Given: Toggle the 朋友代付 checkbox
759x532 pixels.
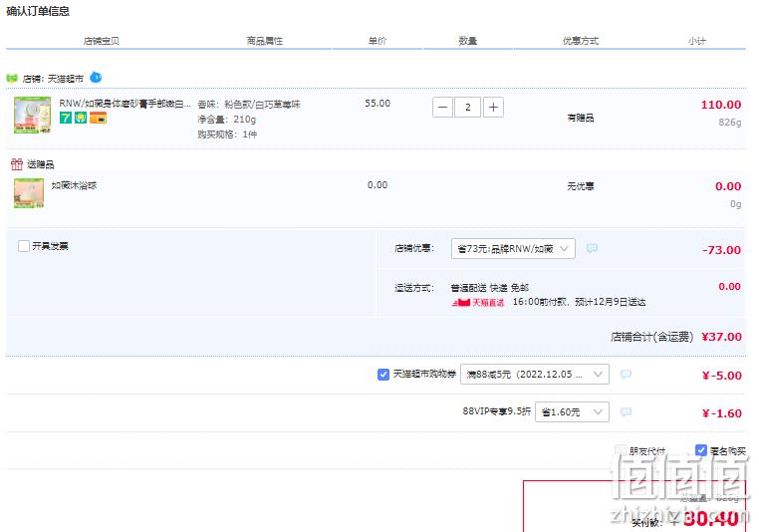Looking at the screenshot, I should click(621, 450).
